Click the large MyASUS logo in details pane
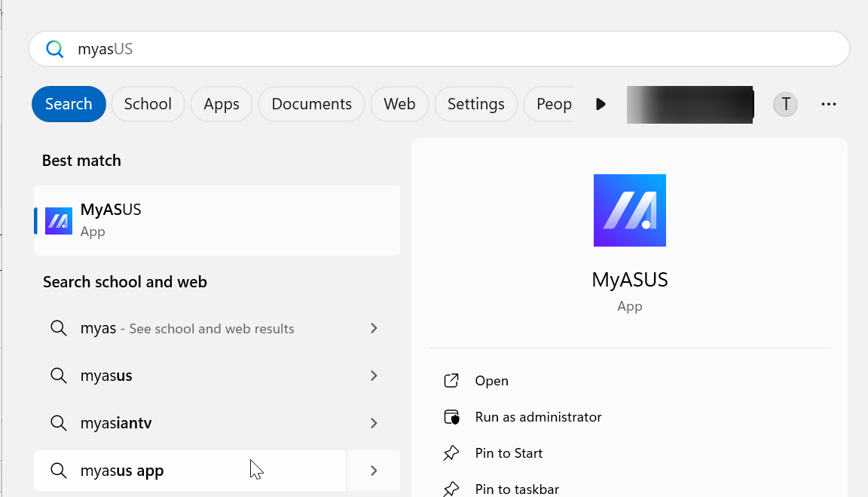The height and width of the screenshot is (497, 868). 629,210
